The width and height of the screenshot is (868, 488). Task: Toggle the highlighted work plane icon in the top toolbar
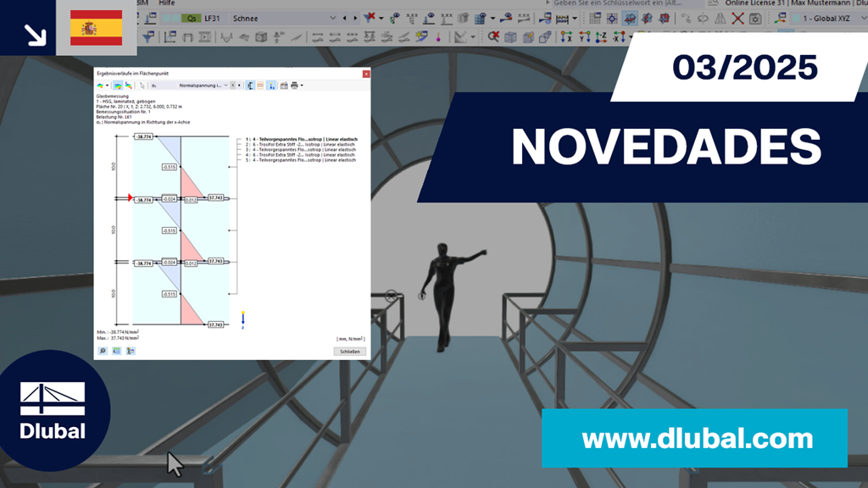630,19
